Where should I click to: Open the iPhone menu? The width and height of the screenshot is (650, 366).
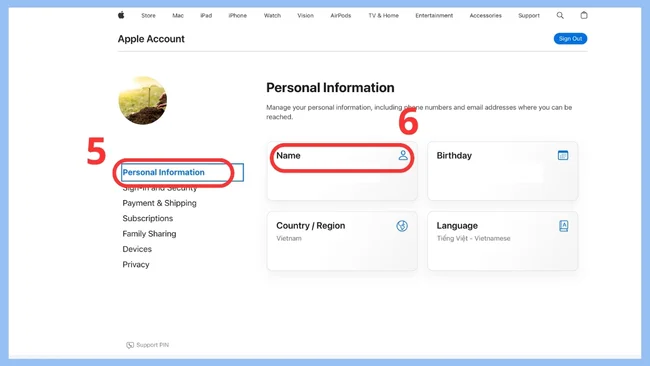(x=238, y=15)
